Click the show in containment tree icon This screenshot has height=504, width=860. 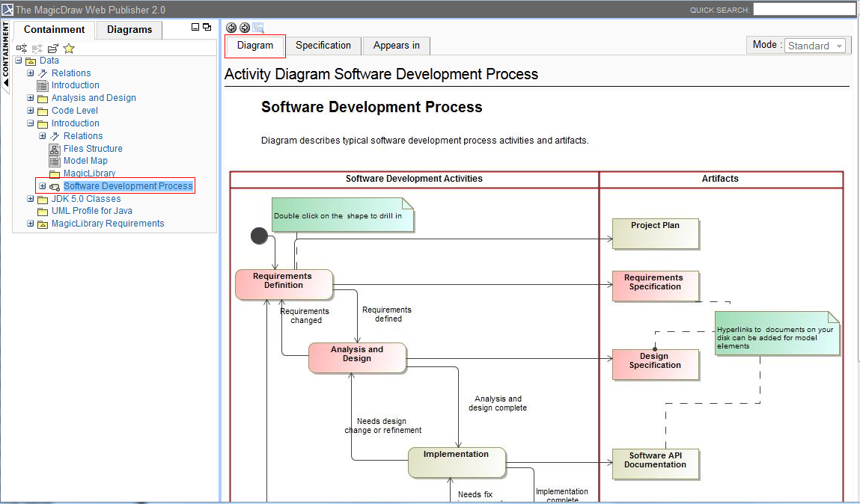(258, 28)
